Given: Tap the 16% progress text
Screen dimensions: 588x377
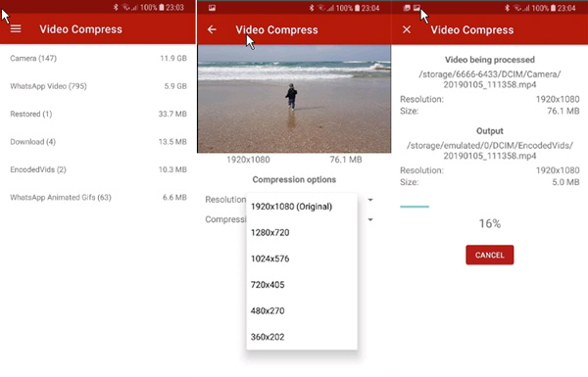Looking at the screenshot, I should pyautogui.click(x=490, y=223).
